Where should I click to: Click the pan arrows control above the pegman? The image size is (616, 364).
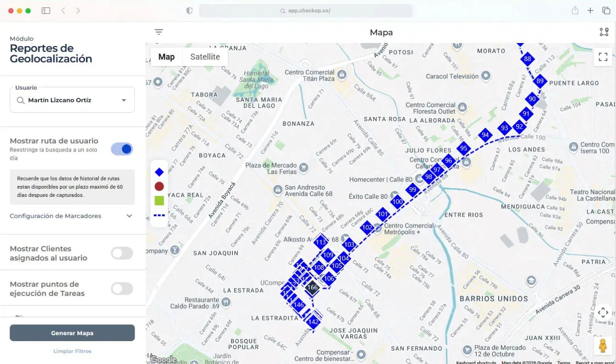pos(603,312)
